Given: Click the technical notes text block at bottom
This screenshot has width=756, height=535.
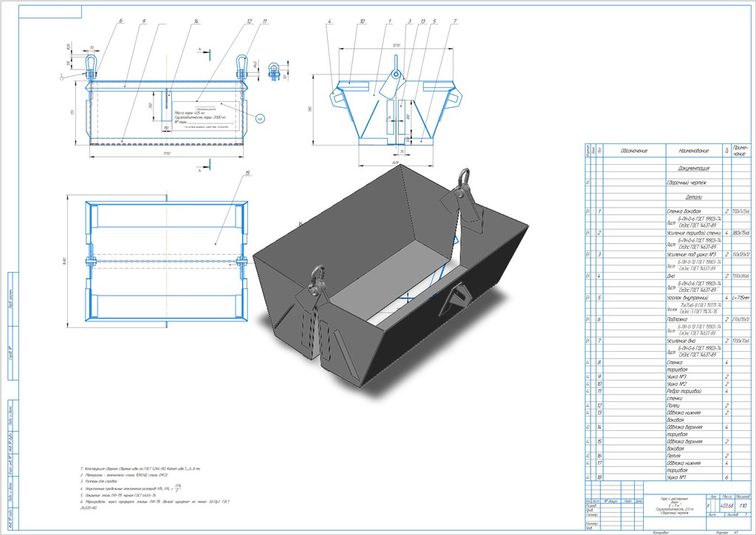Looking at the screenshot, I should point(155,488).
